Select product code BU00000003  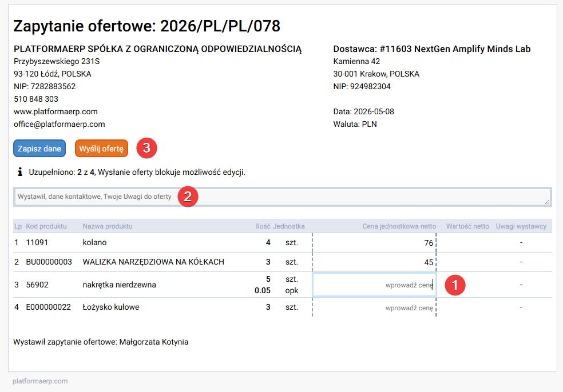click(x=49, y=262)
